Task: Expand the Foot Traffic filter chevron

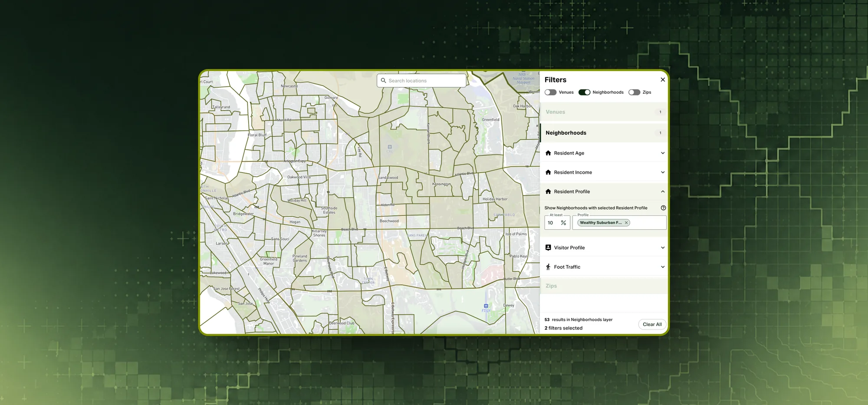Action: [x=663, y=267]
